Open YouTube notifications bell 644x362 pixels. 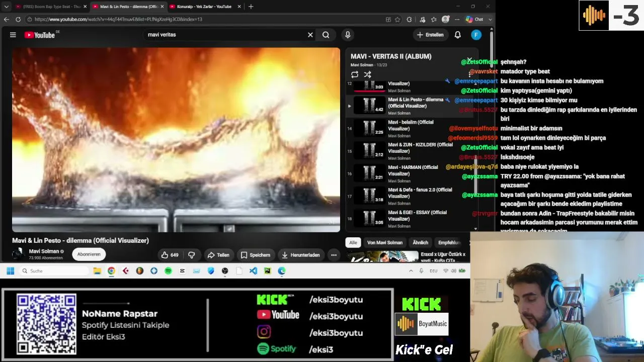click(x=457, y=35)
